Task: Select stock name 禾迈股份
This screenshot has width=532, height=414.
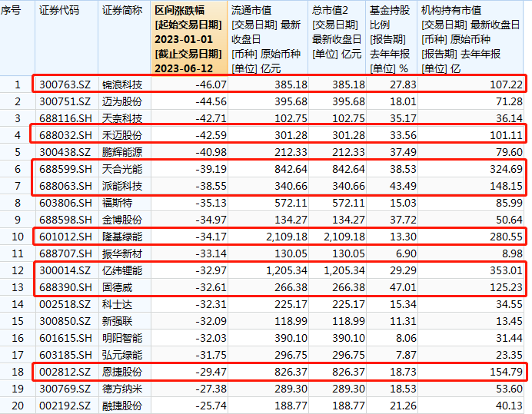Action: 122,135
